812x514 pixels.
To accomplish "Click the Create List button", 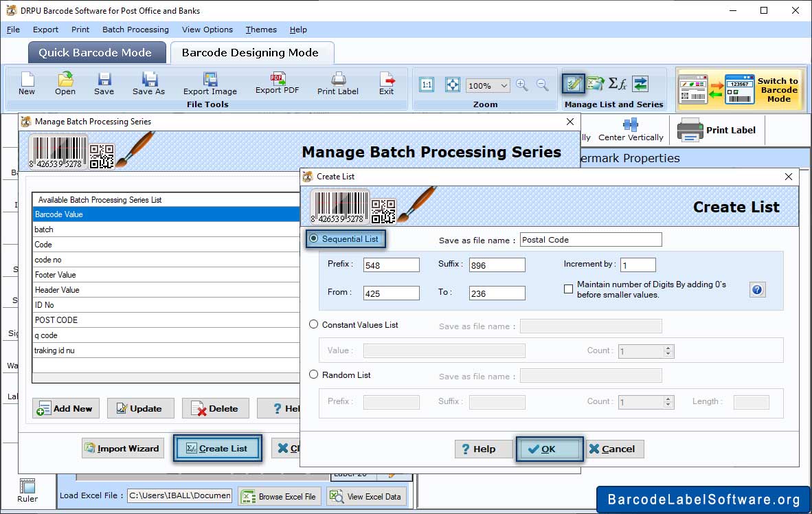I will point(218,448).
